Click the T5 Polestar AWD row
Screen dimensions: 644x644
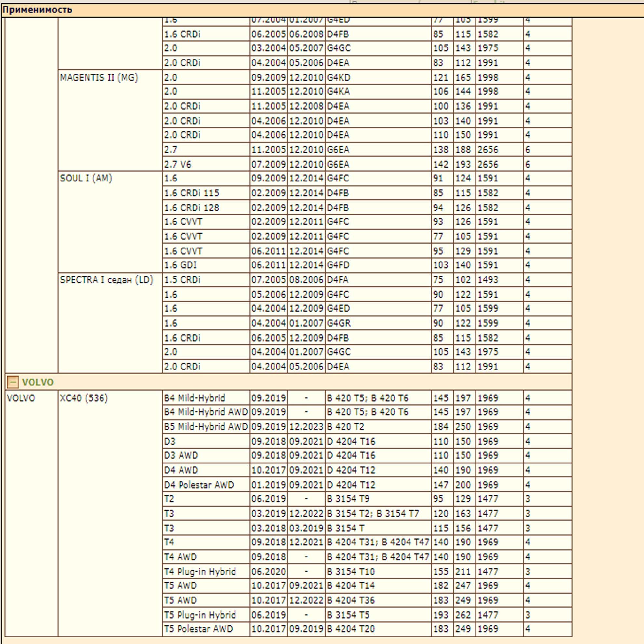click(198, 629)
